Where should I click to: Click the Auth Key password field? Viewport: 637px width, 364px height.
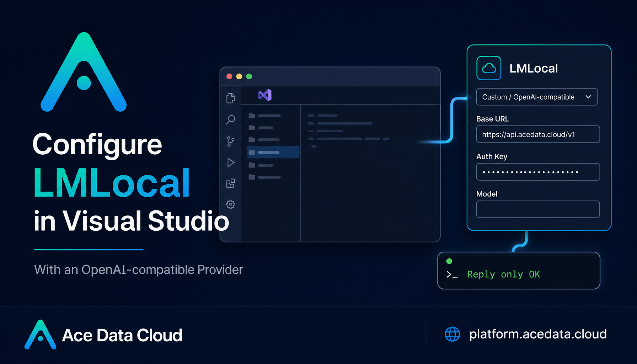(538, 172)
